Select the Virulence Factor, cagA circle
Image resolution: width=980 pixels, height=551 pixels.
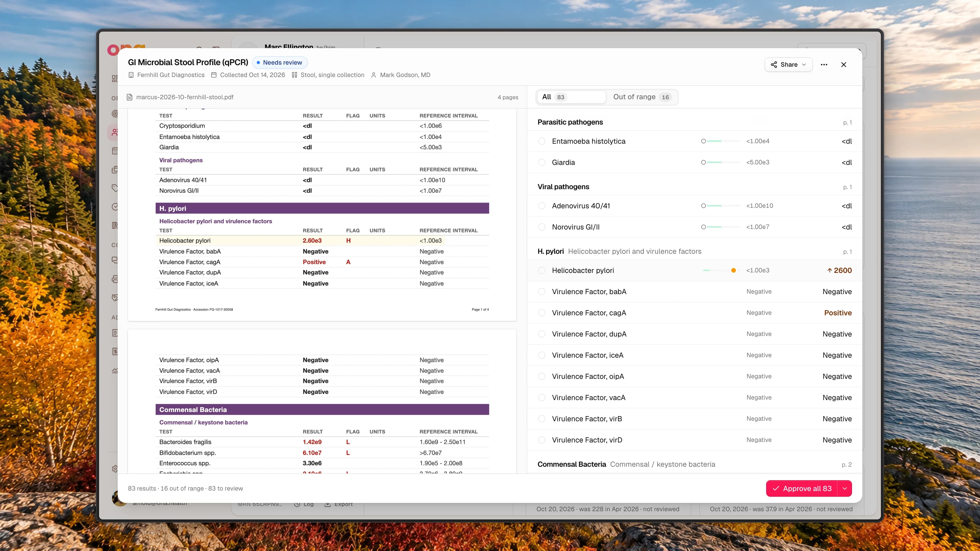542,312
